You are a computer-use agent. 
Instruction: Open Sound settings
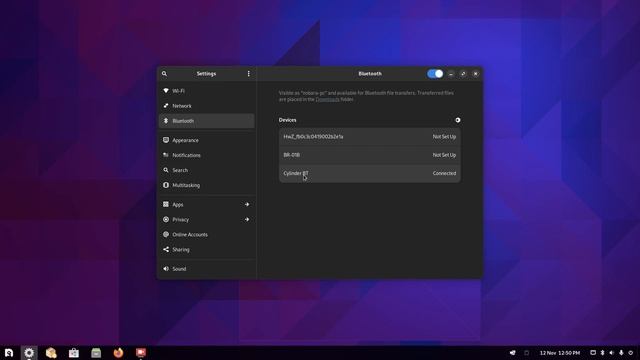coord(207,269)
